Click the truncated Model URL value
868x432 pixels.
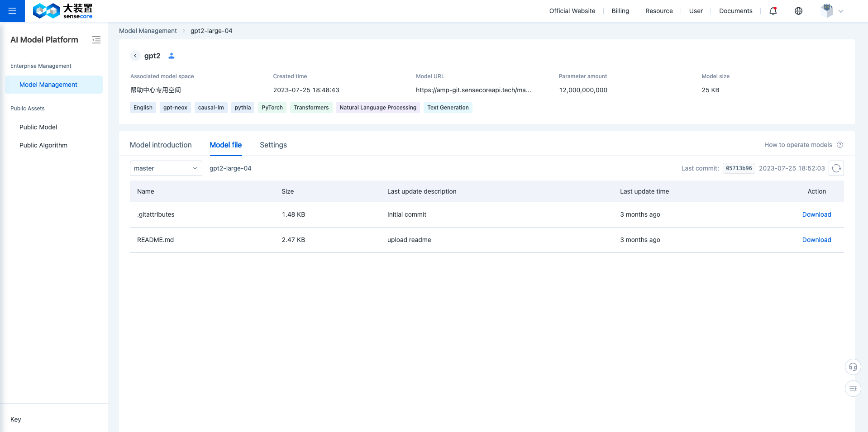(473, 90)
